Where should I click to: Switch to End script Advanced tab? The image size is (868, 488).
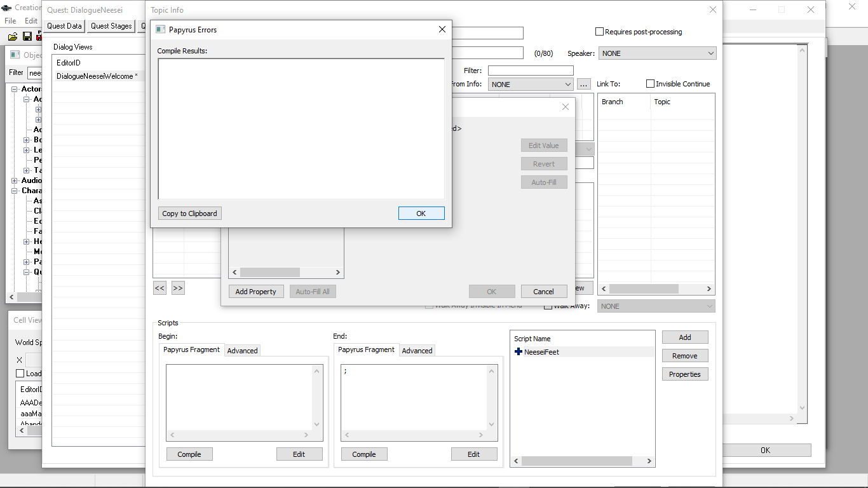point(417,351)
